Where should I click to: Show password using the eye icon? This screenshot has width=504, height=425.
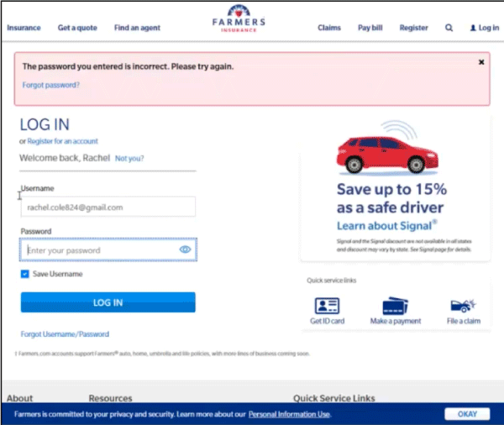(186, 250)
